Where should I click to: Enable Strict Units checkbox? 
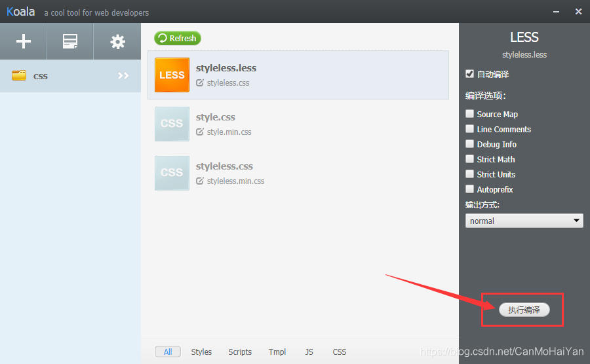(x=469, y=173)
